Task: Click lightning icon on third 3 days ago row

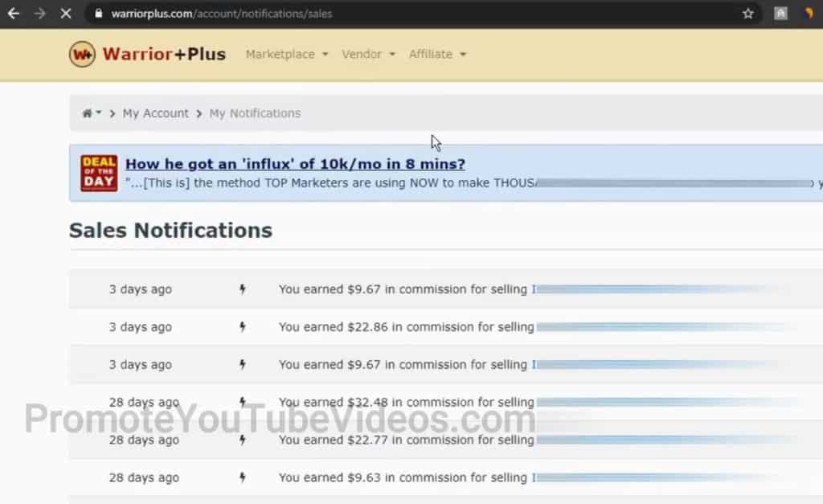Action: pos(242,364)
